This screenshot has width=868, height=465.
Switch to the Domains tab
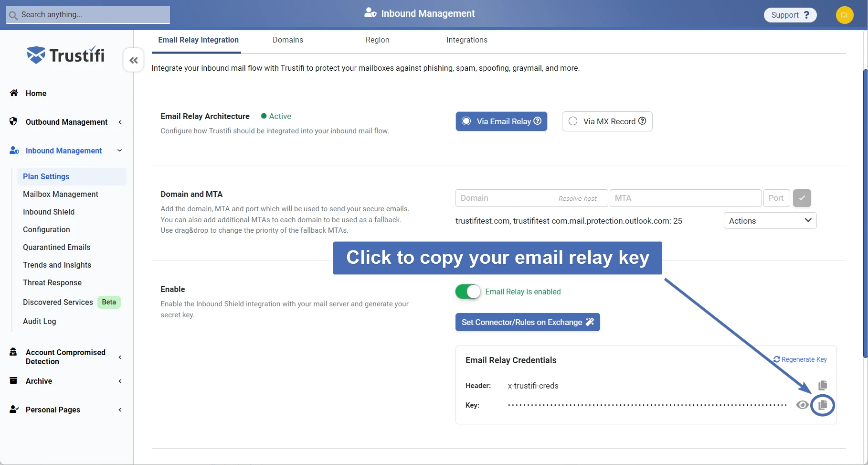click(x=287, y=40)
